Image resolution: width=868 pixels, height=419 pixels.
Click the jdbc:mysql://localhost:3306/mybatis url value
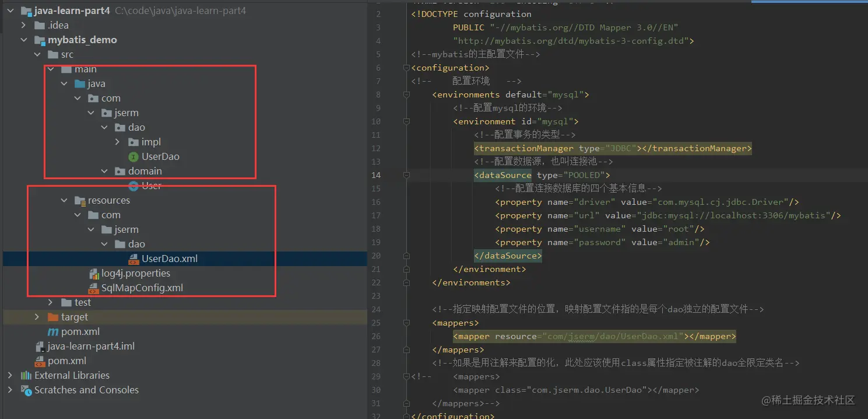734,215
